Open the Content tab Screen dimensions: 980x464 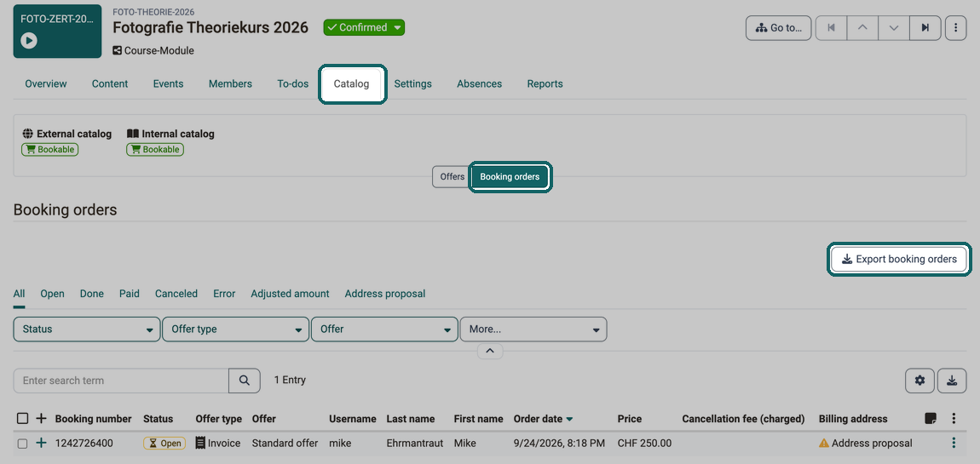[110, 83]
